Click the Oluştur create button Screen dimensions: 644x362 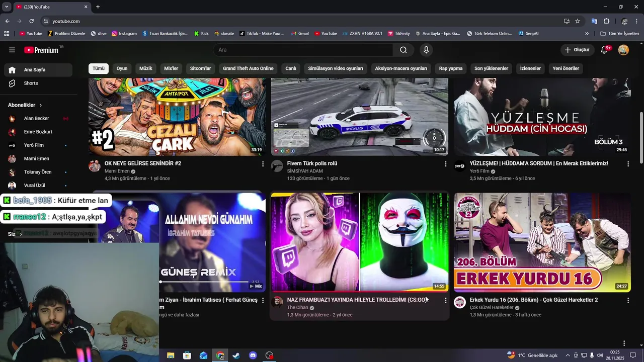coord(577,50)
